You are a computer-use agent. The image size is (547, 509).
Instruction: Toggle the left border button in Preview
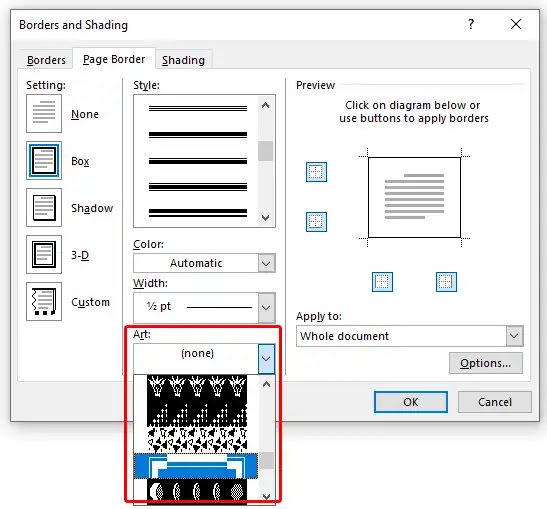tap(382, 282)
